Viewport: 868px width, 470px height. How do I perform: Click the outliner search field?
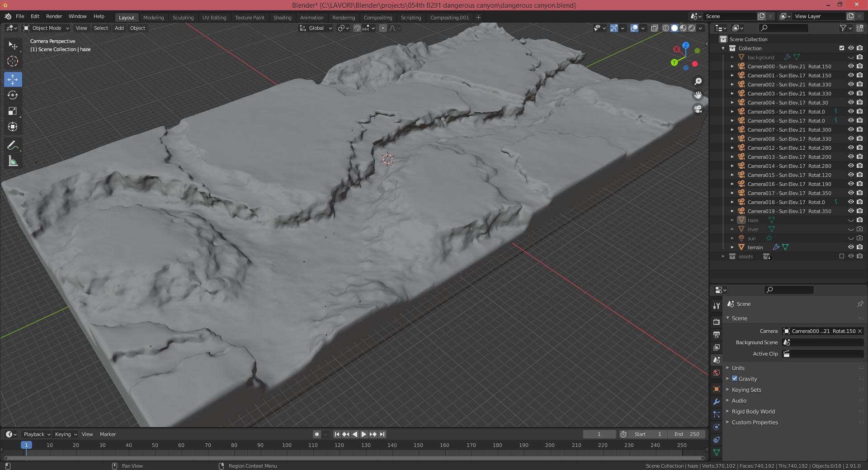point(783,28)
